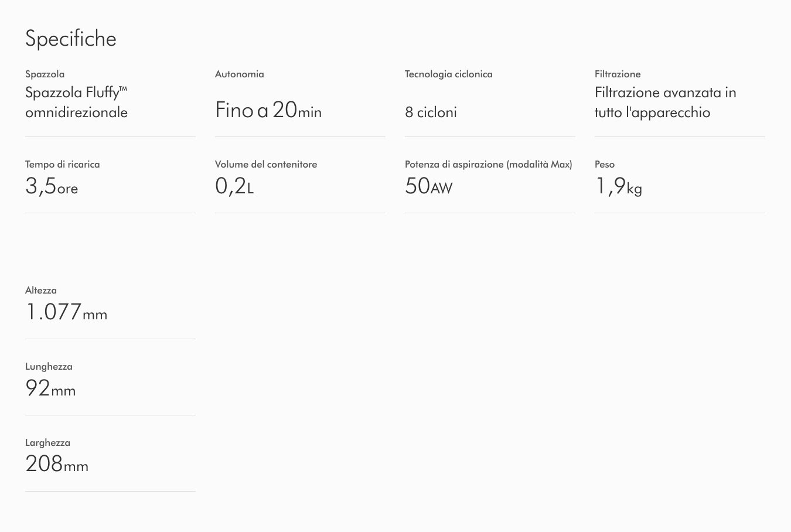Click the Tecnologia ciclonica label
This screenshot has height=532, width=791.
(448, 74)
